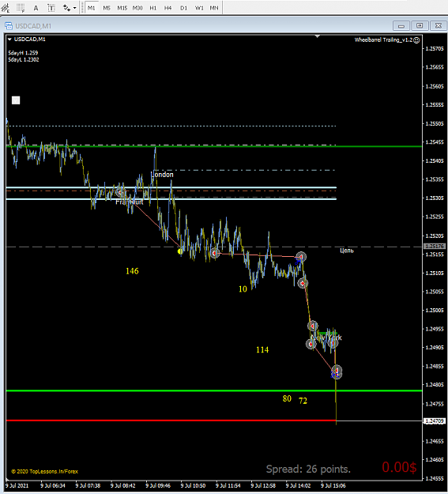Switch to the M1 timeframe
The image size is (448, 494).
pos(92,8)
